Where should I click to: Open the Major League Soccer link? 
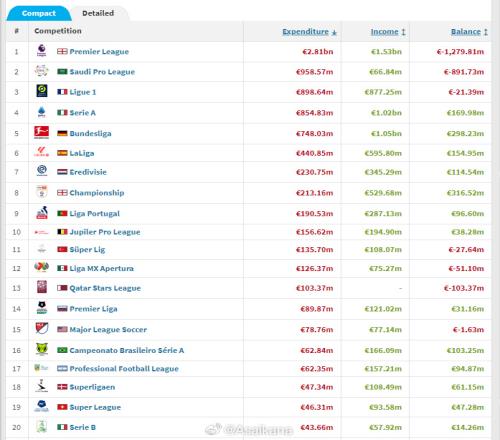(108, 329)
